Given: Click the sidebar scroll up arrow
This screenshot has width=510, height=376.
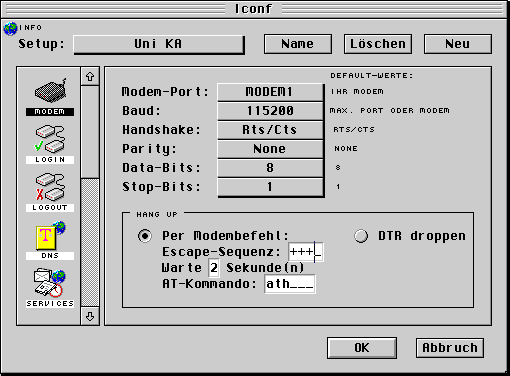Looking at the screenshot, I should tap(90, 77).
